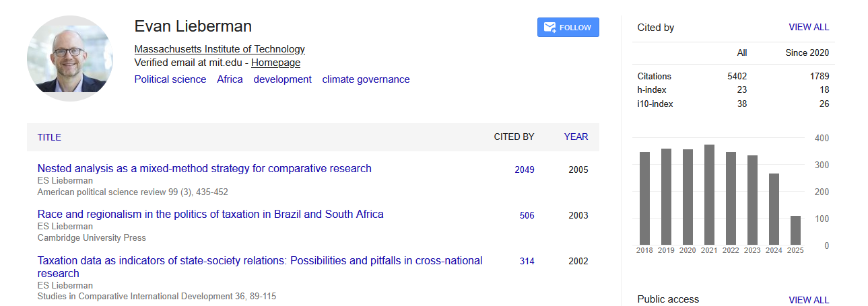Sort publications by TITLE column
868x306 pixels.
49,137
